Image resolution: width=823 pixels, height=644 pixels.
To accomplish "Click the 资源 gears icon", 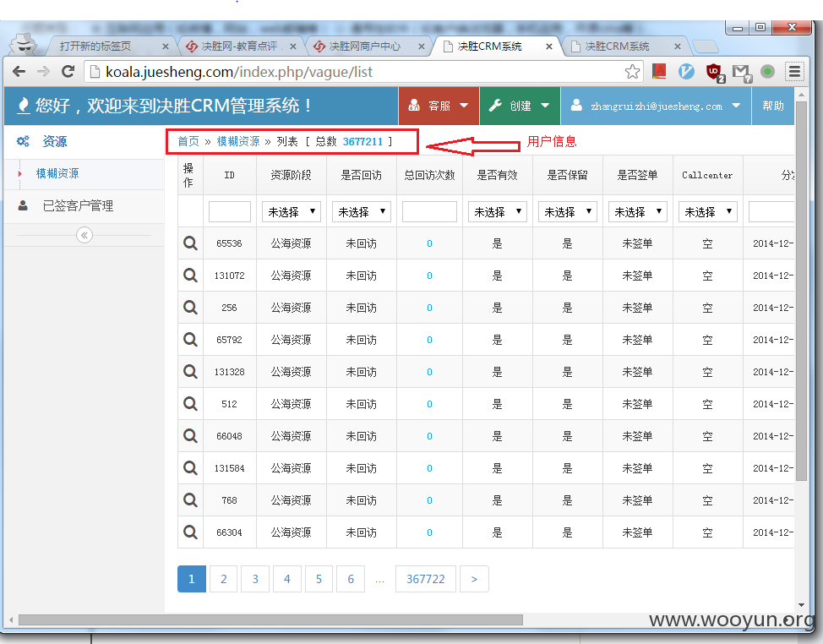I will point(23,141).
